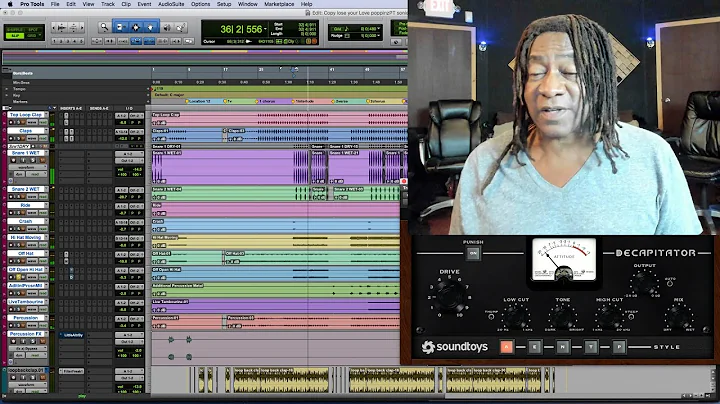720x404 pixels.
Task: Click the Mix knob in Decapitator
Action: [679, 317]
